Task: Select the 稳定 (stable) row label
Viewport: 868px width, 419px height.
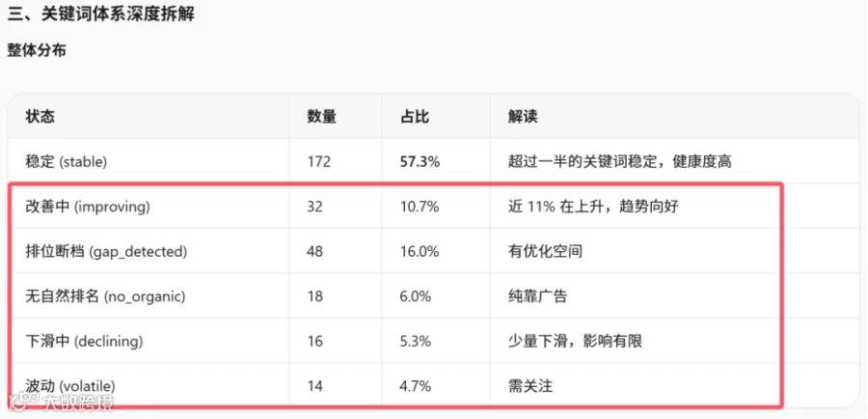Action: point(67,162)
